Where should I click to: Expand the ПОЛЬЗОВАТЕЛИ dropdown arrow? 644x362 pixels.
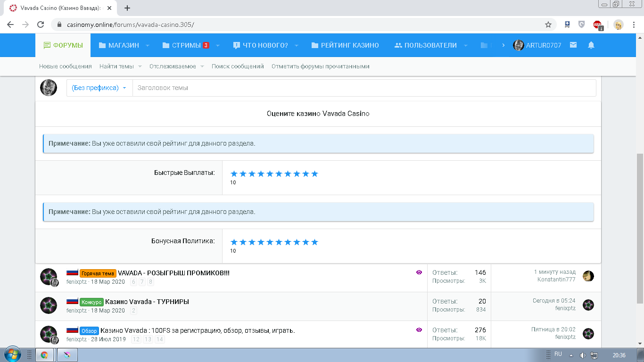(465, 46)
